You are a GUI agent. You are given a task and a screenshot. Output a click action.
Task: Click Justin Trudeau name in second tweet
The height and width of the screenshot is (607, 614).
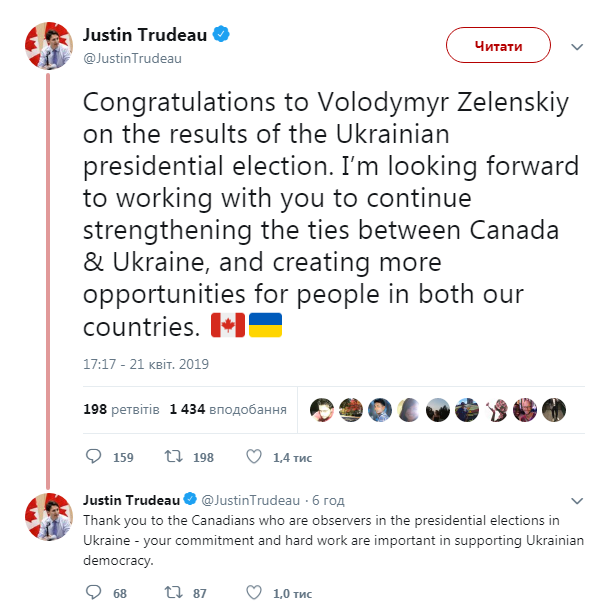click(130, 500)
